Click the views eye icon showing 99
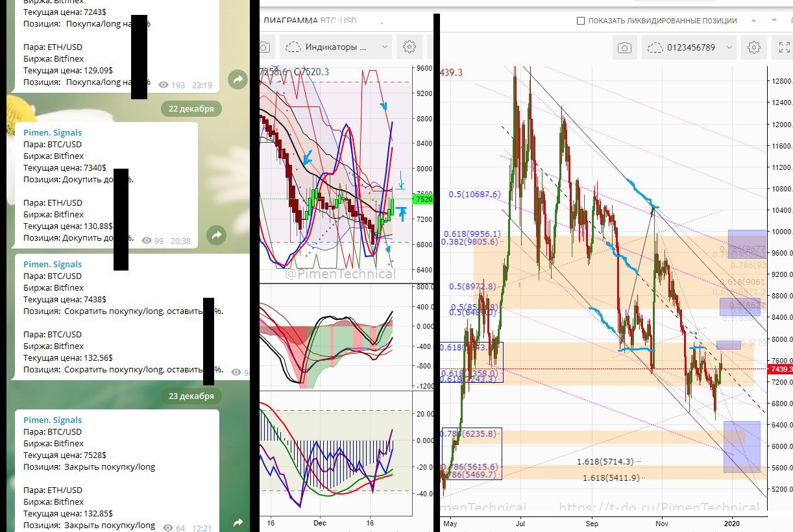The width and height of the screenshot is (793, 532). coord(147,241)
